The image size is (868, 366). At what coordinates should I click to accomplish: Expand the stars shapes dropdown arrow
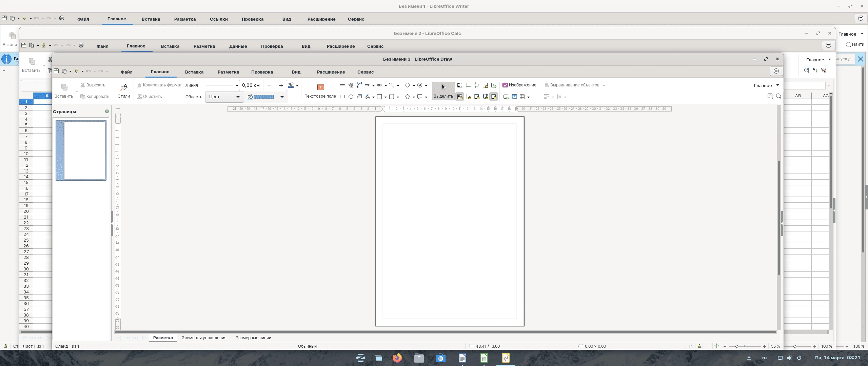(414, 97)
